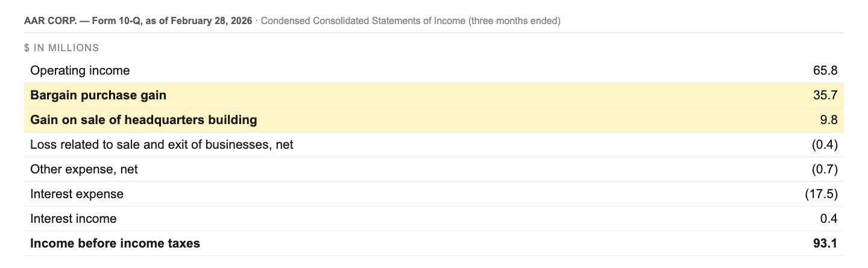Click the Other expense, net label

click(x=84, y=169)
